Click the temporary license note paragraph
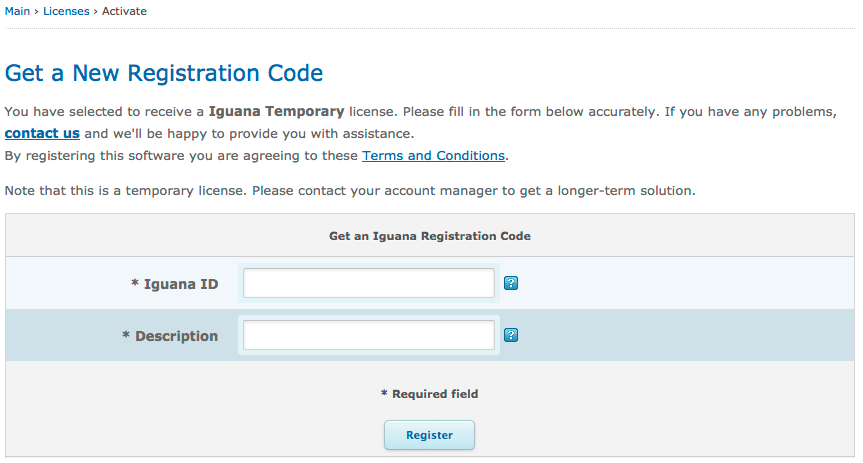 pyautogui.click(x=350, y=190)
